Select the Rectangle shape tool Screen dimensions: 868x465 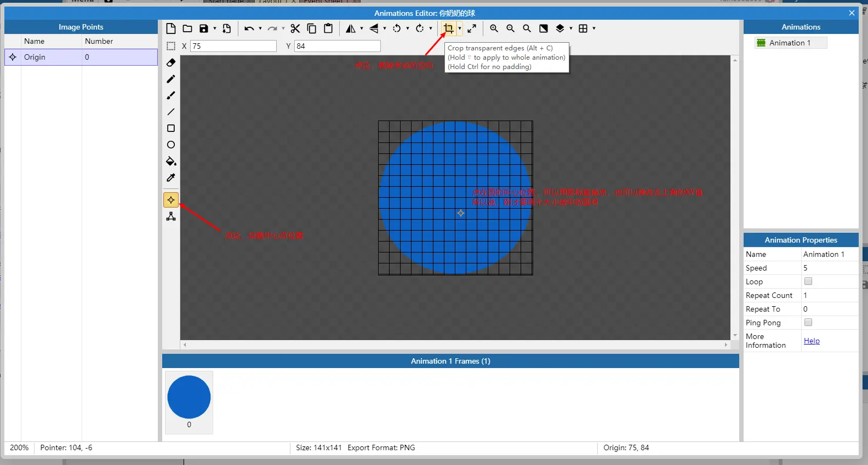point(171,128)
